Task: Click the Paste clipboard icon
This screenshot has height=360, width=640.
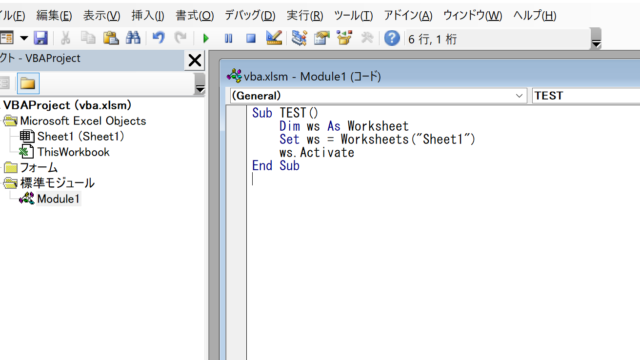Action: tap(110, 38)
